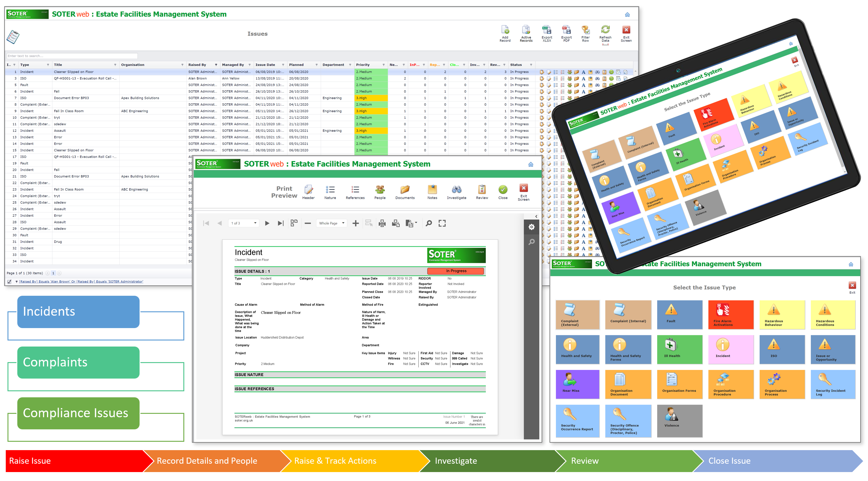Click the Raised By filter expression link
The width and height of the screenshot is (868, 481).
pos(81,281)
